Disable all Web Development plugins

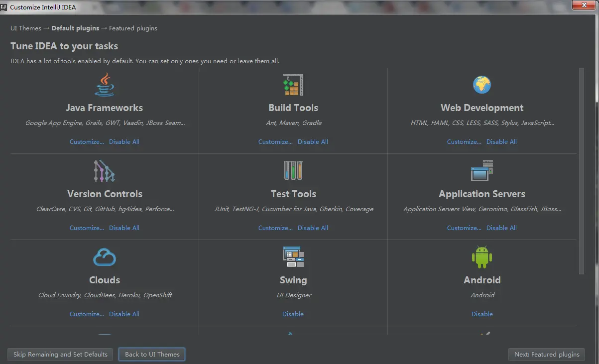(501, 142)
